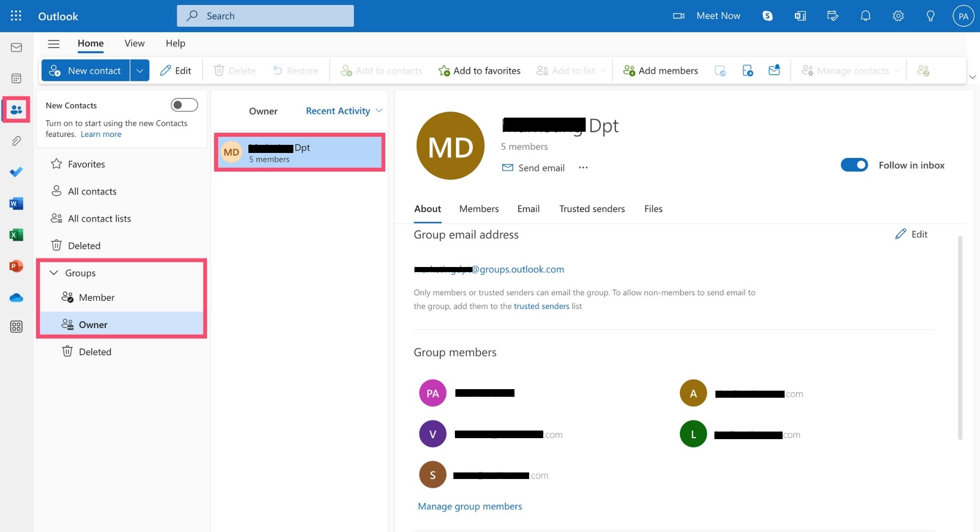Open To Do checkmark icon
Viewport: 980px width, 532px height.
coord(16,172)
